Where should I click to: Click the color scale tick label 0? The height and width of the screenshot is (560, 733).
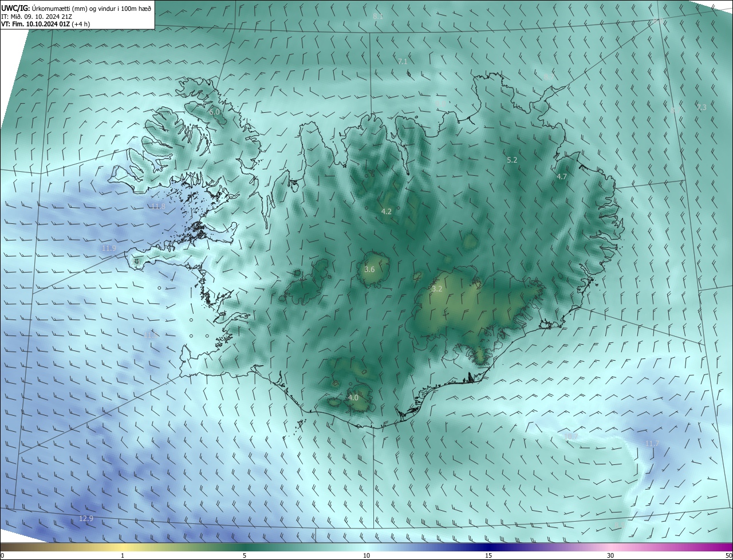(2, 555)
